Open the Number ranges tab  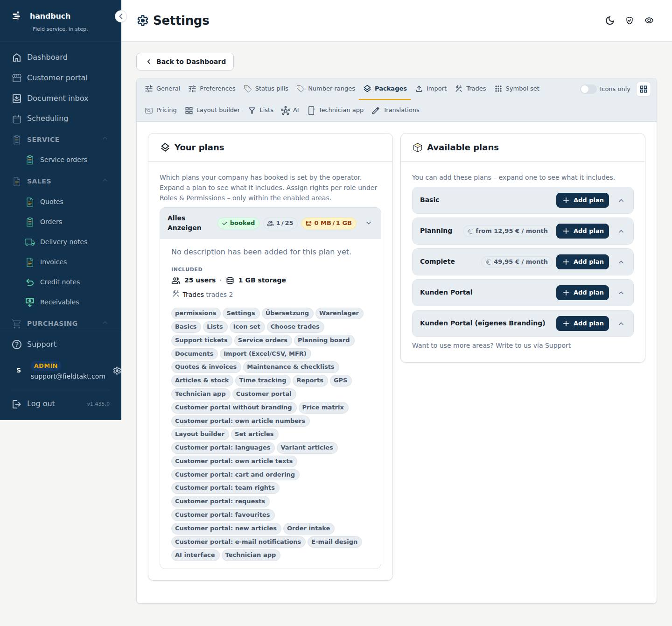pyautogui.click(x=326, y=89)
